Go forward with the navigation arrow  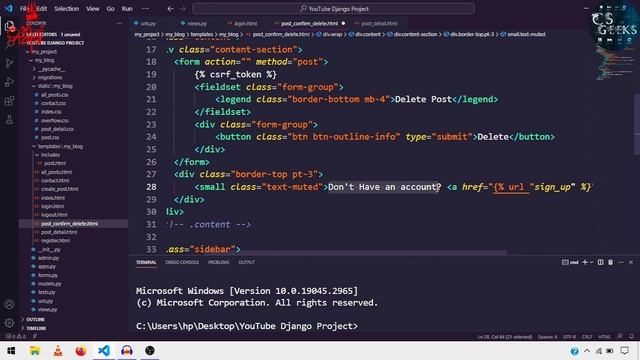183,9
